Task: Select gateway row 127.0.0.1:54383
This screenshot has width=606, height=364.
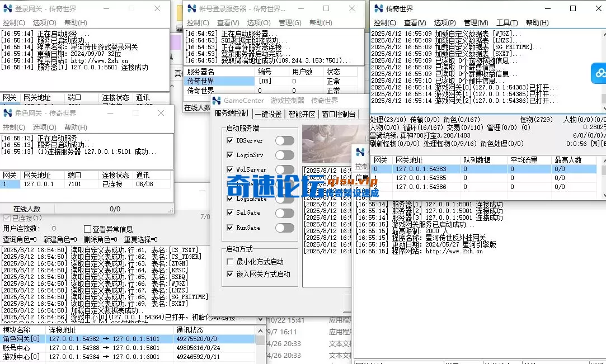Action: pos(484,169)
